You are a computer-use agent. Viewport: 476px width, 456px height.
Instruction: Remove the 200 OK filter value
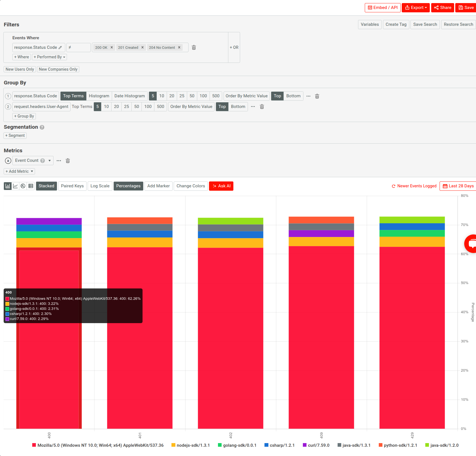(112, 47)
